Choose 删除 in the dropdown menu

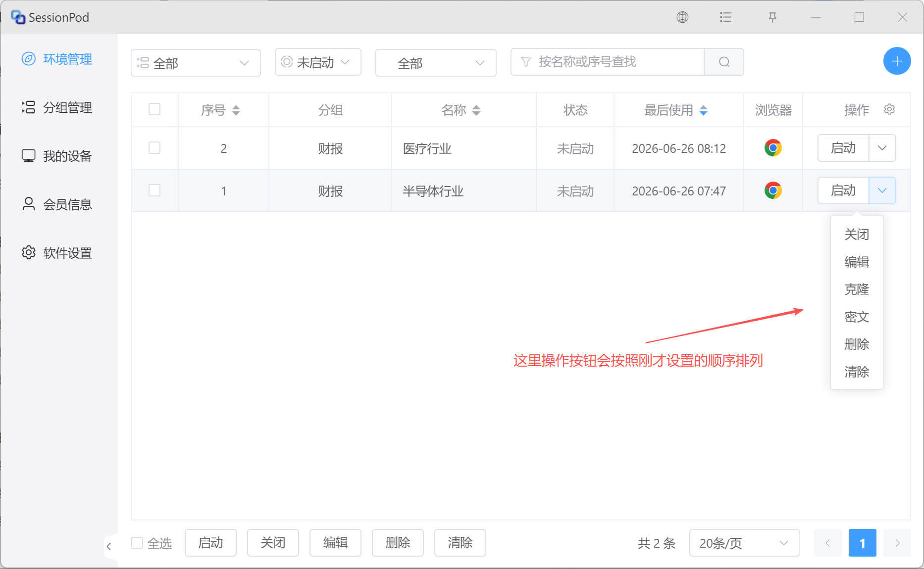[x=857, y=344]
